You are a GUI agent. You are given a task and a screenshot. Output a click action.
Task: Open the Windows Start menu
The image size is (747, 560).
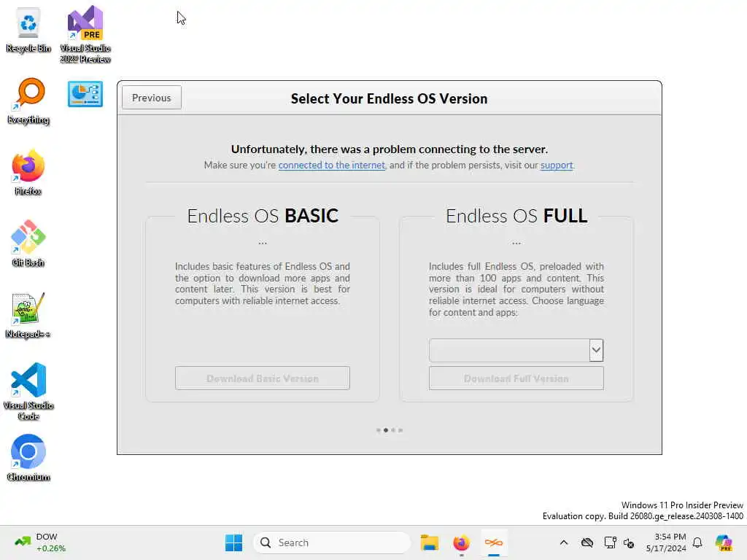click(233, 542)
